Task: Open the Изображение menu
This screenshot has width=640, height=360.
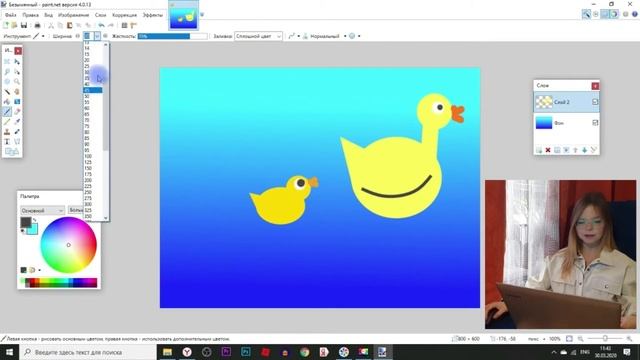Action: (x=73, y=15)
